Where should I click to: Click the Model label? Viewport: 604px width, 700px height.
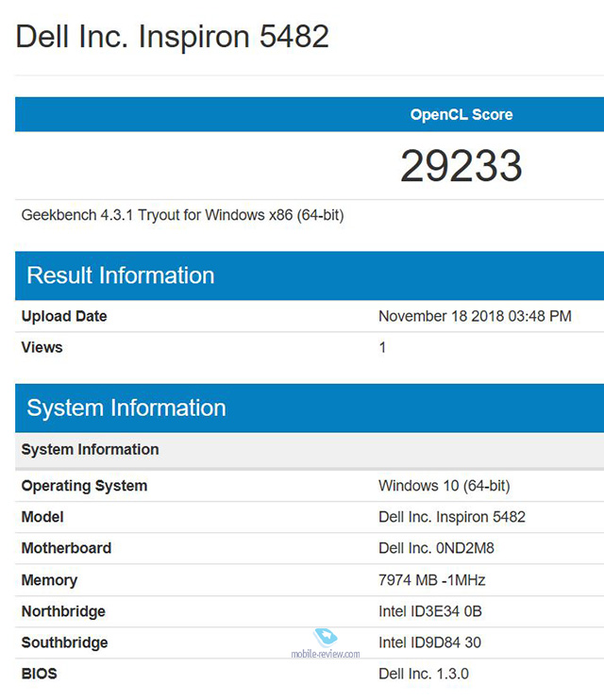(x=42, y=517)
